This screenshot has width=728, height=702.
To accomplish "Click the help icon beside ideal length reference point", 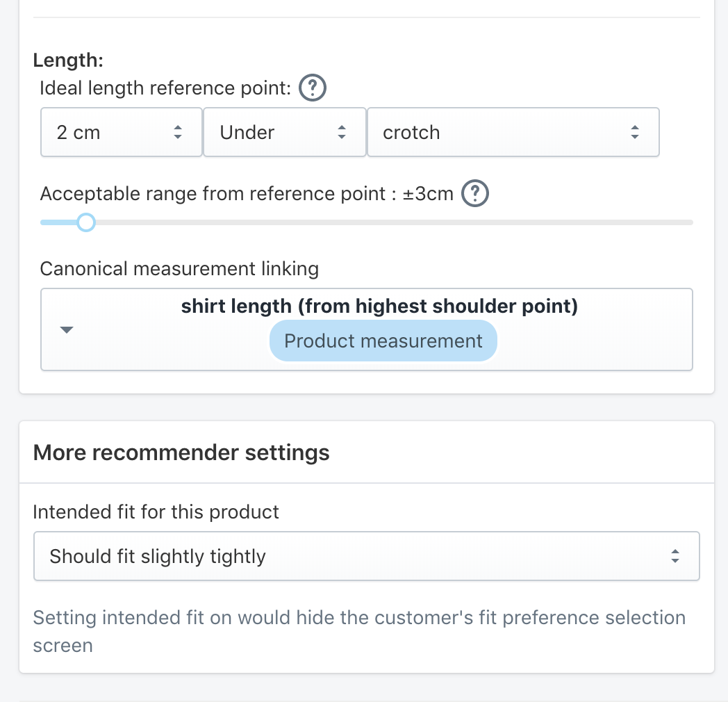I will 312,88.
